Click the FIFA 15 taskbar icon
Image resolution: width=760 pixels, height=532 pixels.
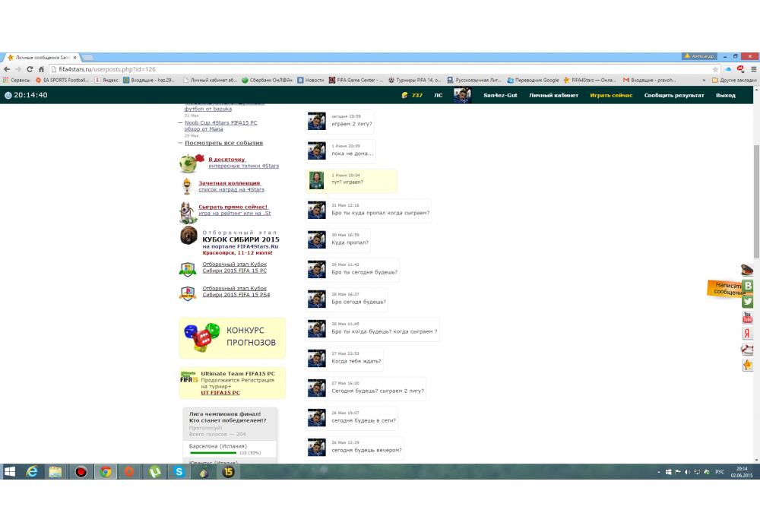point(227,472)
